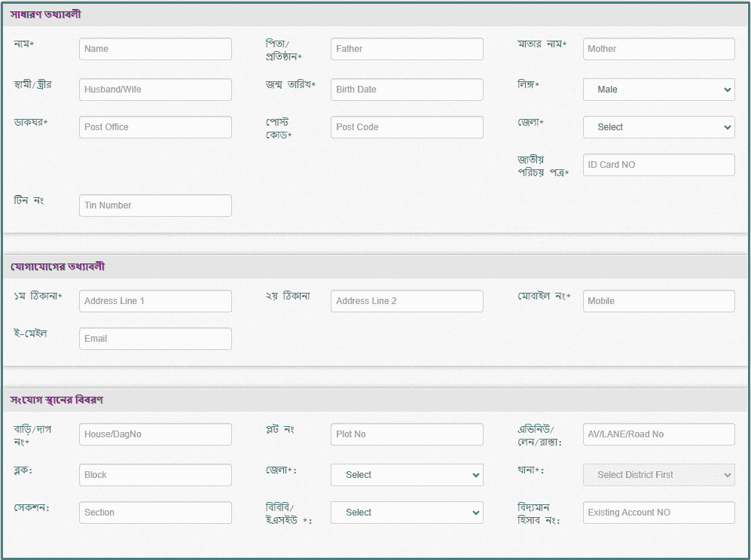Click the House/DagNo field
Screen dimensions: 751x560
pos(155,434)
